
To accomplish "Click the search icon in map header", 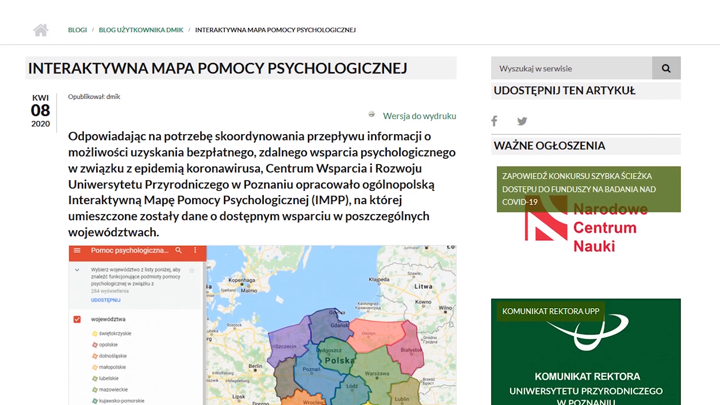I will click(x=180, y=250).
